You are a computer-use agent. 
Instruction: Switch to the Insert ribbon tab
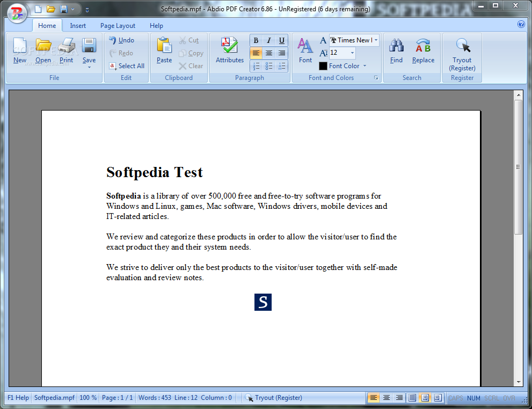78,25
